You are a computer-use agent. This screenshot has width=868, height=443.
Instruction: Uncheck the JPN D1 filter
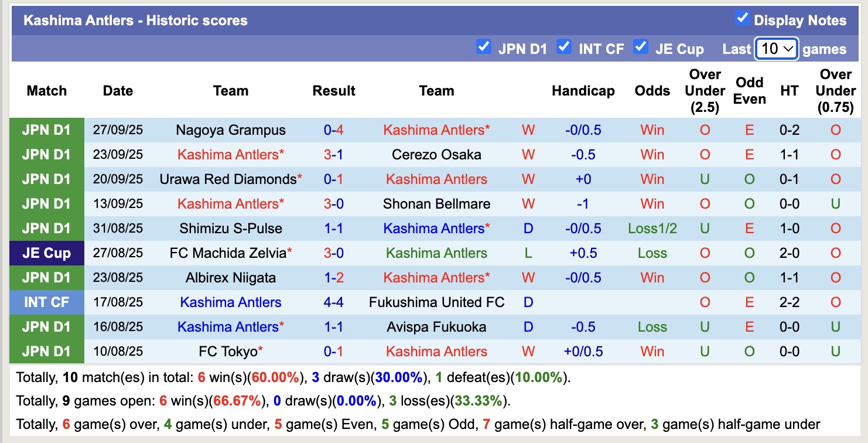484,47
